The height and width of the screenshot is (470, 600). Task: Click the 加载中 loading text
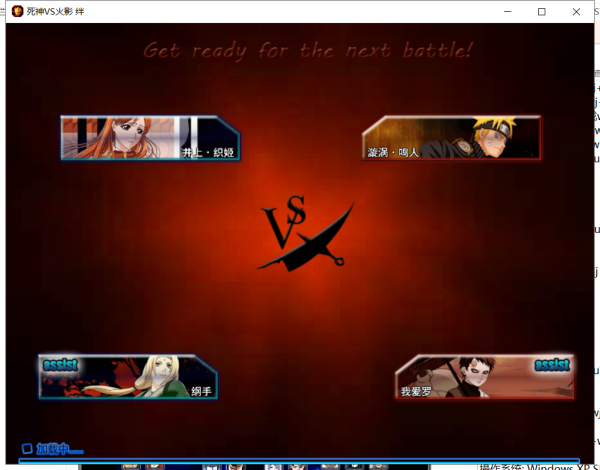point(60,449)
